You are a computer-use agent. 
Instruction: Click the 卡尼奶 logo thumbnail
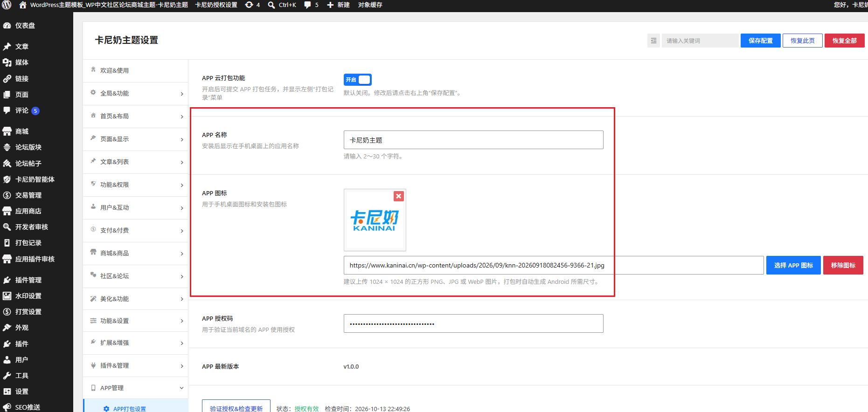(375, 220)
